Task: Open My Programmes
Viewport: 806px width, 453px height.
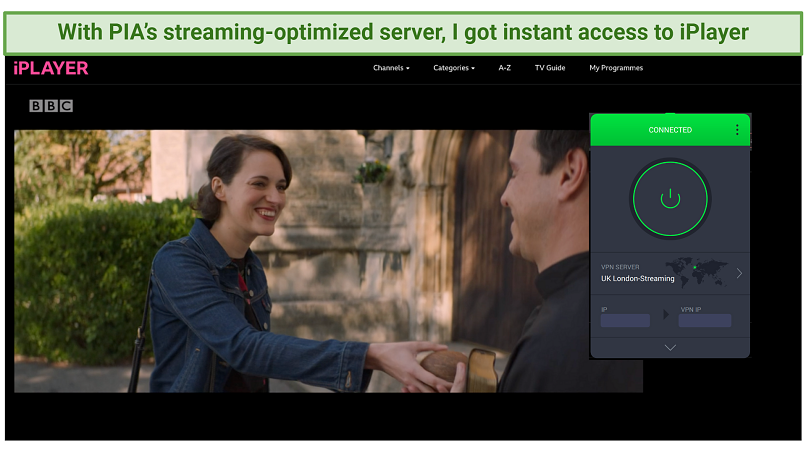Action: pyautogui.click(x=616, y=68)
